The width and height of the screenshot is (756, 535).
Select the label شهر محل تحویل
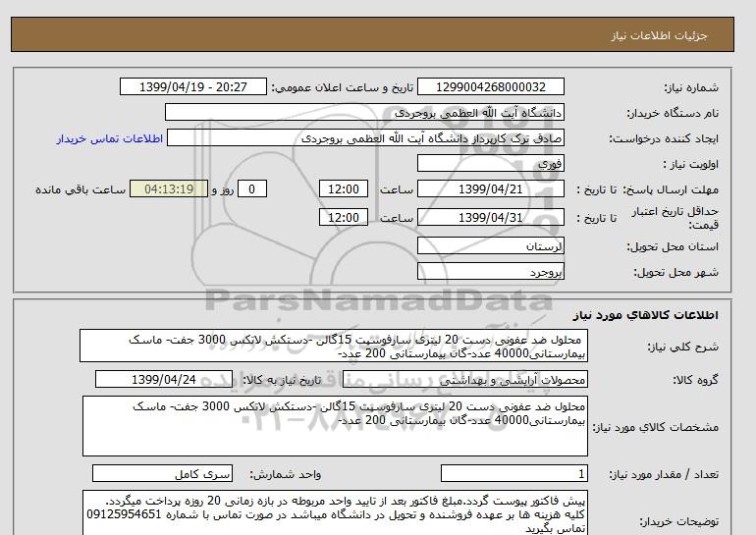coord(675,272)
